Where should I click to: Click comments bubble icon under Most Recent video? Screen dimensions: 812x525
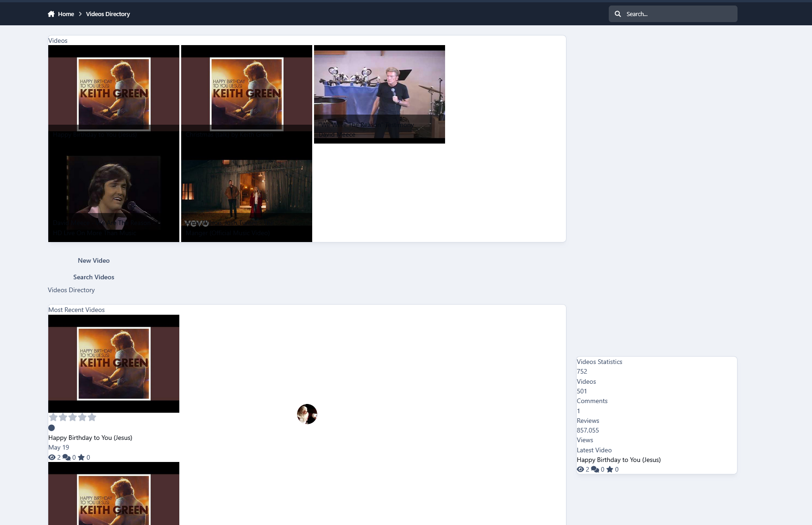(x=67, y=457)
